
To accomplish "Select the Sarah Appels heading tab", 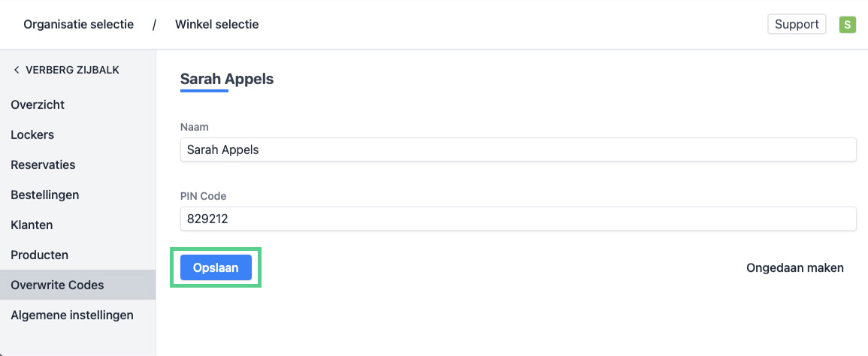I will 227,79.
